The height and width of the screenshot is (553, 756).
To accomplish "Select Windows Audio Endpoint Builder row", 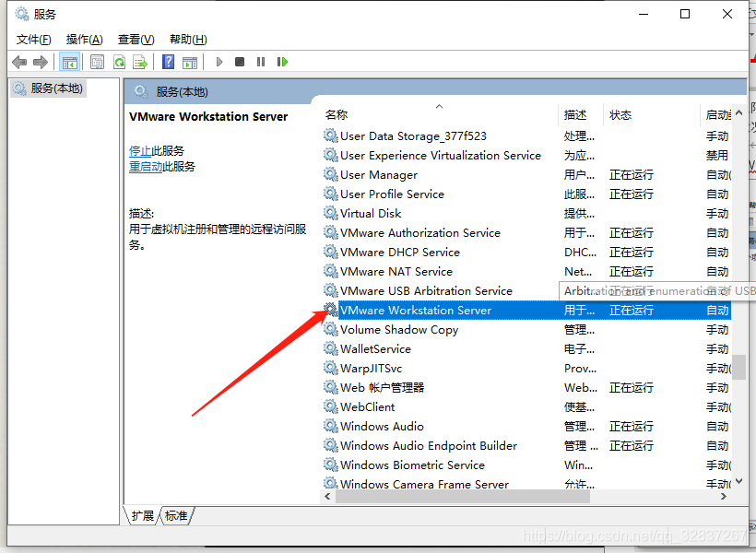I will click(x=526, y=445).
